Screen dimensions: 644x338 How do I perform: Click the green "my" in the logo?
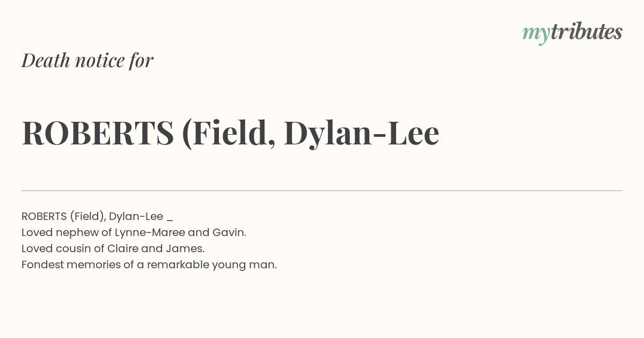point(536,34)
